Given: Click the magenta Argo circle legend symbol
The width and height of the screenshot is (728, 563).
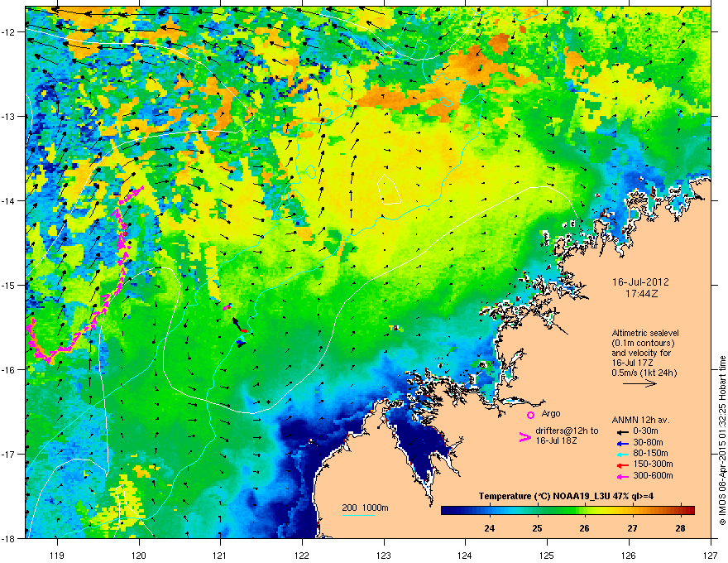Looking at the screenshot, I should click(x=530, y=415).
